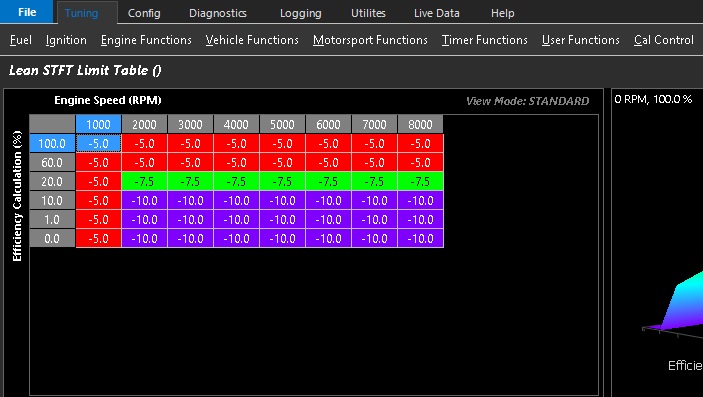The height and width of the screenshot is (397, 703).
Task: Select the 8000 RPM column header
Action: pyautogui.click(x=420, y=124)
